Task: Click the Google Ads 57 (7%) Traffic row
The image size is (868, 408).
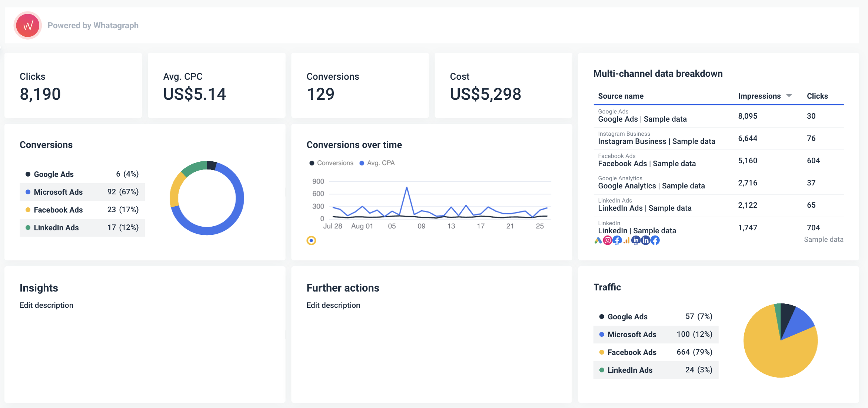Action: [656, 317]
